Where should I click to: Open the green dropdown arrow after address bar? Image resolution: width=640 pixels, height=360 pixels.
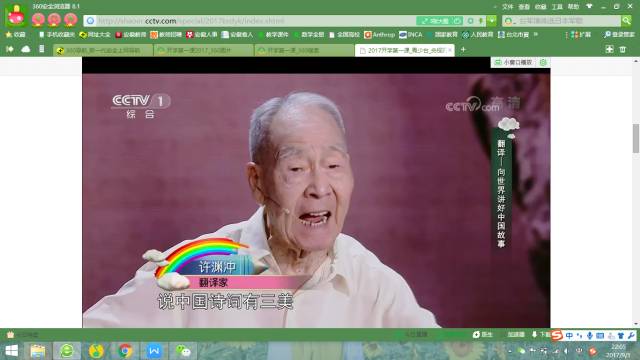point(492,20)
